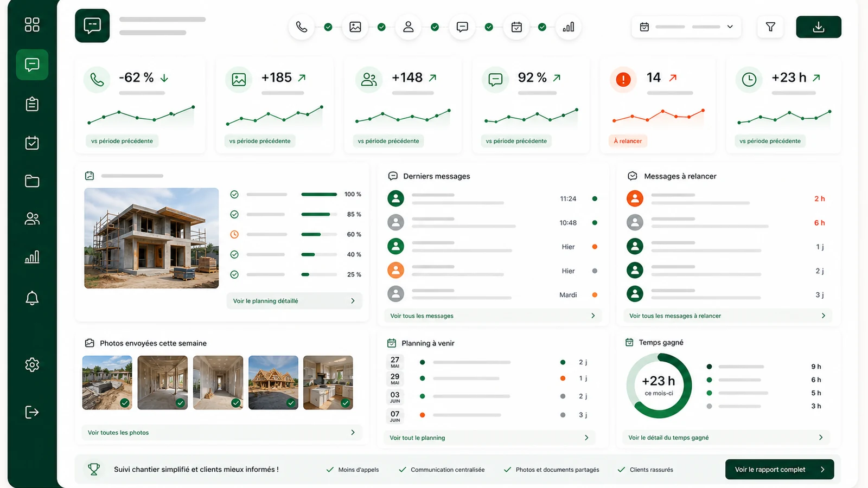Open Voir tous les messages
The image size is (868, 488).
click(493, 316)
